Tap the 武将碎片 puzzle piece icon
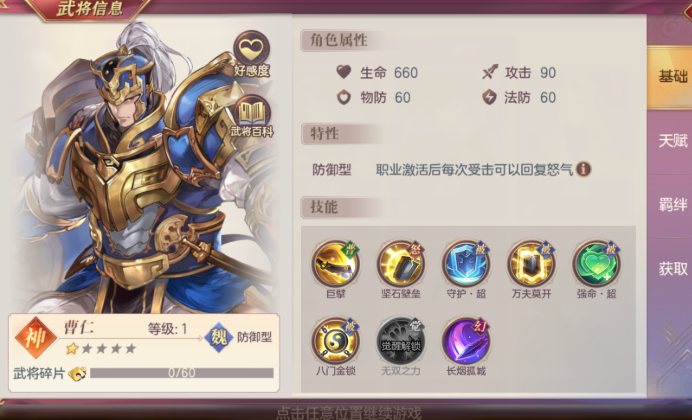 click(77, 373)
